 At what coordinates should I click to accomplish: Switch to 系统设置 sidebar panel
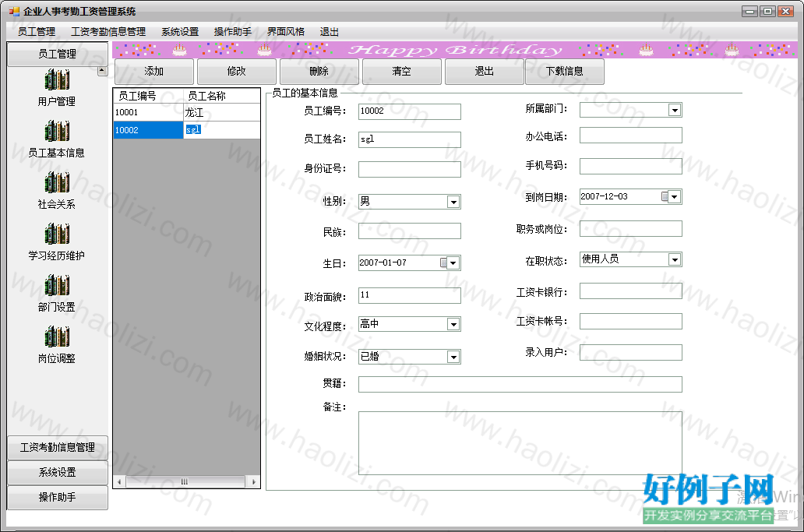click(x=58, y=473)
